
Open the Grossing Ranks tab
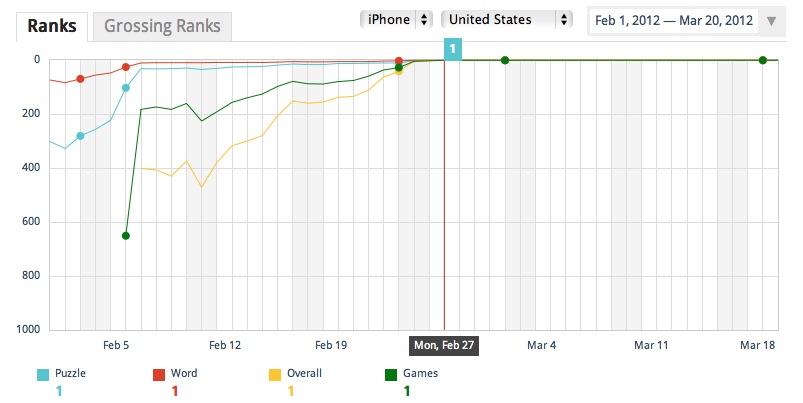162,26
